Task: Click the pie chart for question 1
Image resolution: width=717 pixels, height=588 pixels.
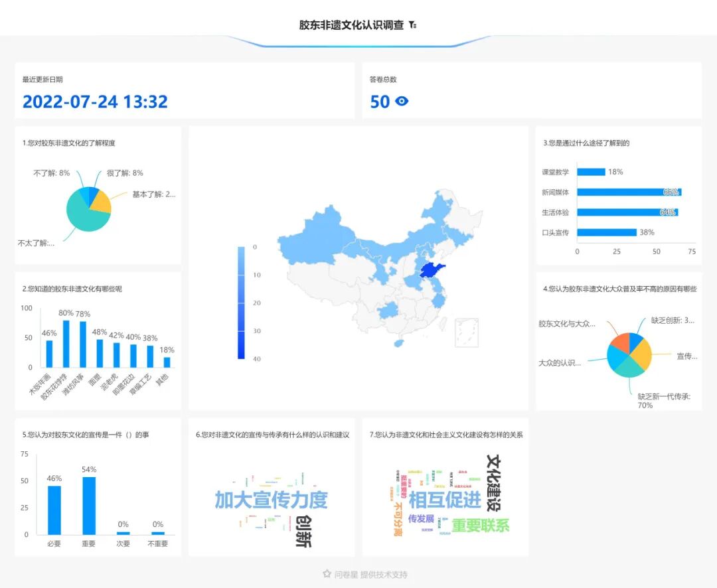Action: click(x=87, y=208)
